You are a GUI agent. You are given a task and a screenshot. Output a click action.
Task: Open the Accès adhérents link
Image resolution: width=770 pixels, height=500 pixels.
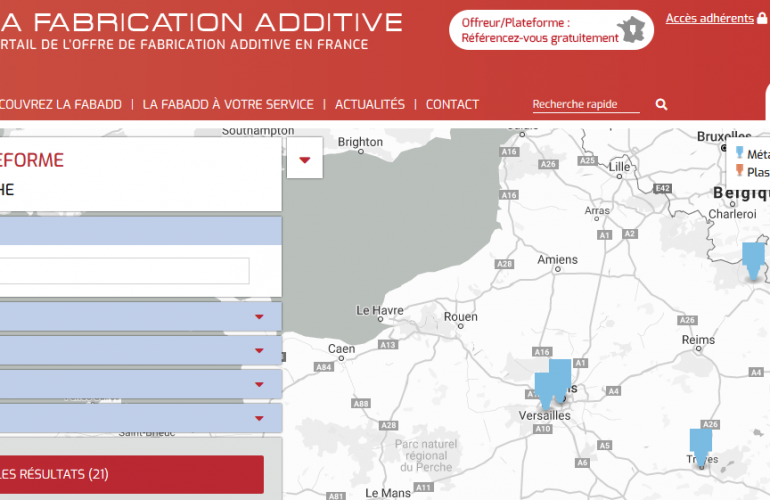click(x=709, y=18)
